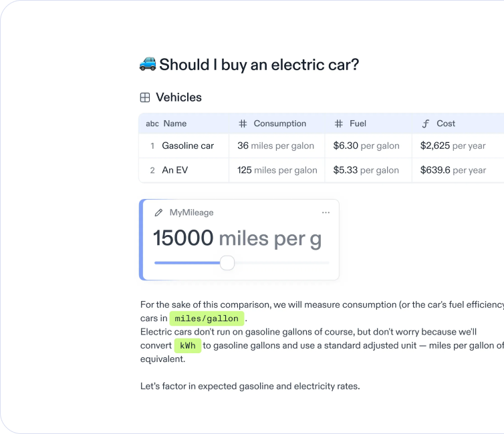The image size is (504, 434).
Task: Select the Cost column header
Action: coord(446,124)
